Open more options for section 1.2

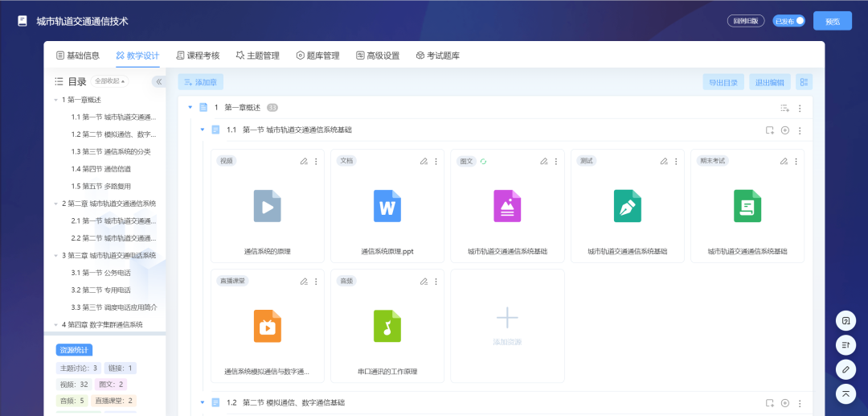(x=800, y=403)
